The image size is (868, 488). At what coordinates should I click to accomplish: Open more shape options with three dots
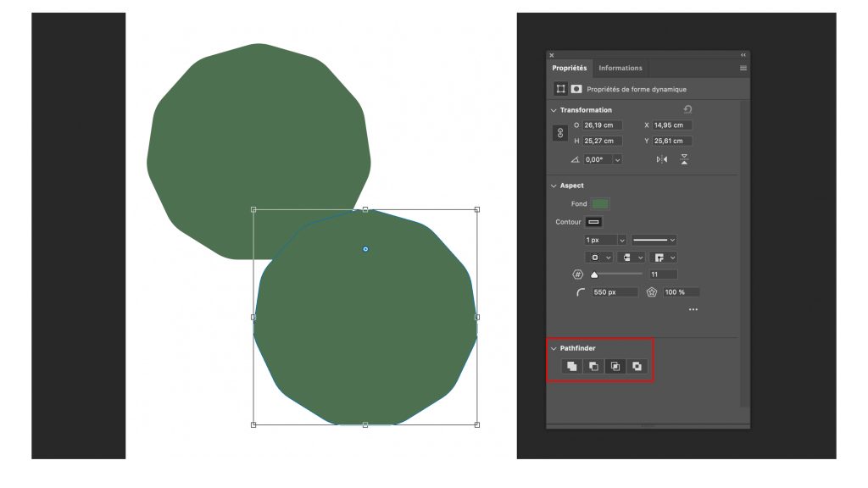(693, 309)
